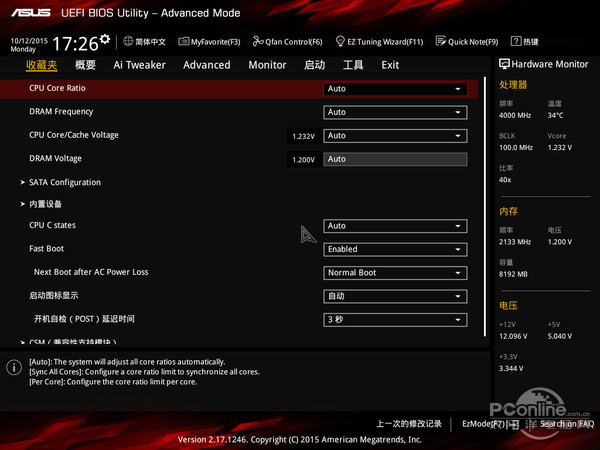Click the 10/12/2015 date text
Image resolution: width=600 pixels, height=450 pixels.
click(x=29, y=41)
